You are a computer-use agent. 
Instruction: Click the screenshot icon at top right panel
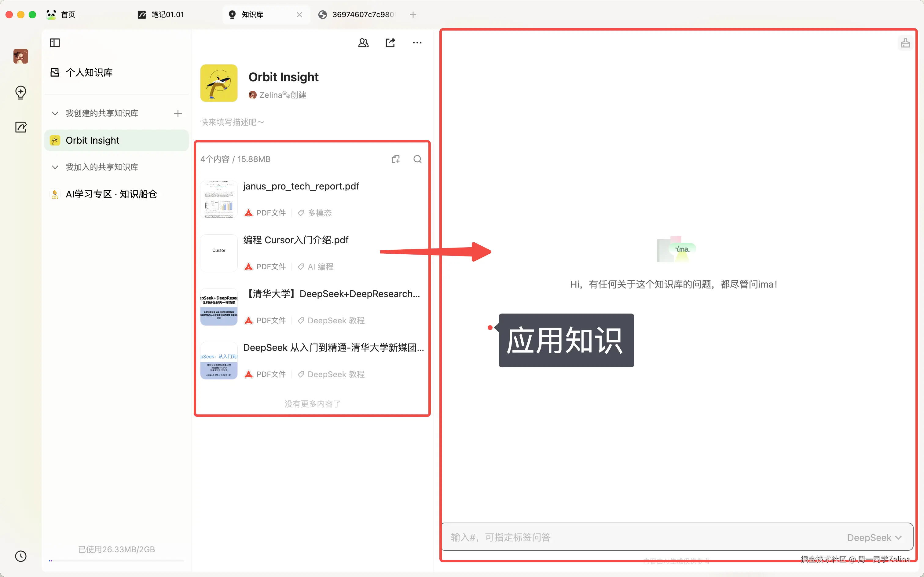tap(906, 42)
